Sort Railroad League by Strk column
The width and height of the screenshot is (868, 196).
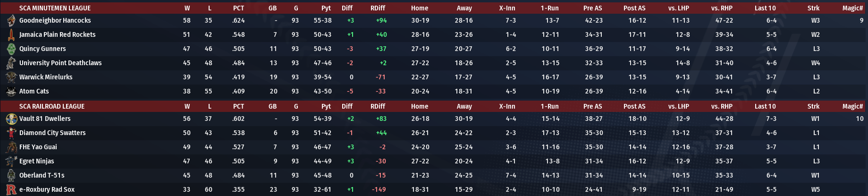tap(813, 107)
